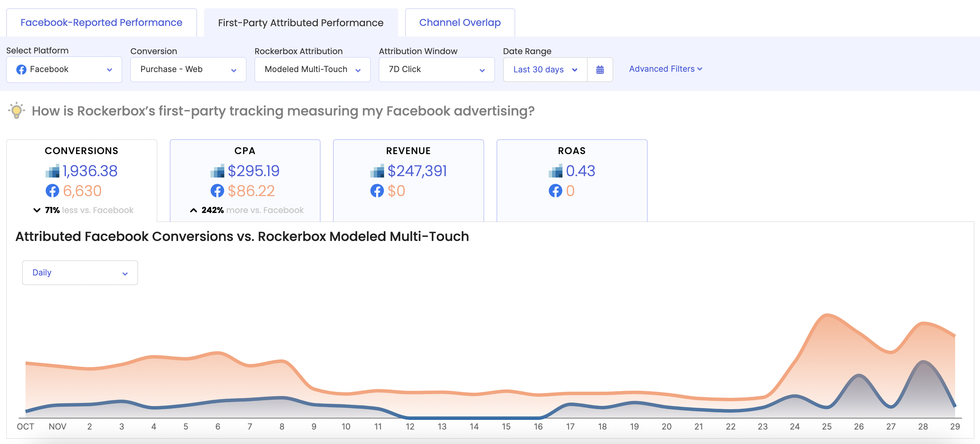Select the REVENUE metric card title
The width and height of the screenshot is (980, 444).
(x=408, y=151)
